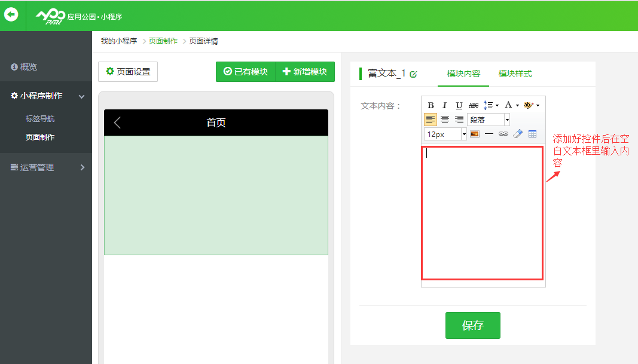638x364 pixels.
Task: Click the green 保存 button
Action: [472, 325]
